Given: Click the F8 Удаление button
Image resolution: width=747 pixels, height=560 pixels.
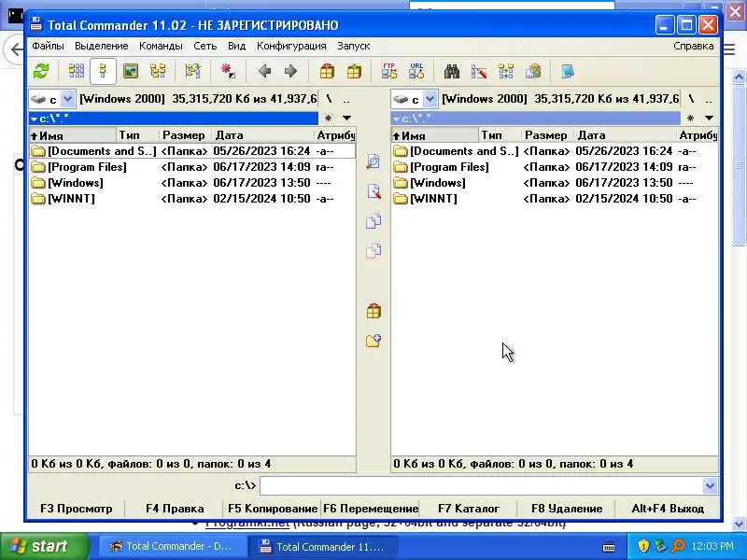Looking at the screenshot, I should point(567,509).
